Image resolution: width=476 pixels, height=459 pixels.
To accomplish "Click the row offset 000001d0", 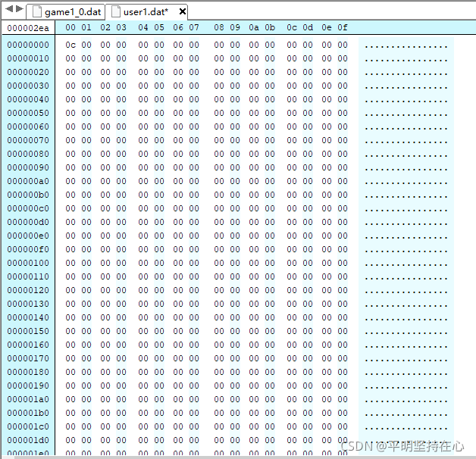I will [28, 440].
